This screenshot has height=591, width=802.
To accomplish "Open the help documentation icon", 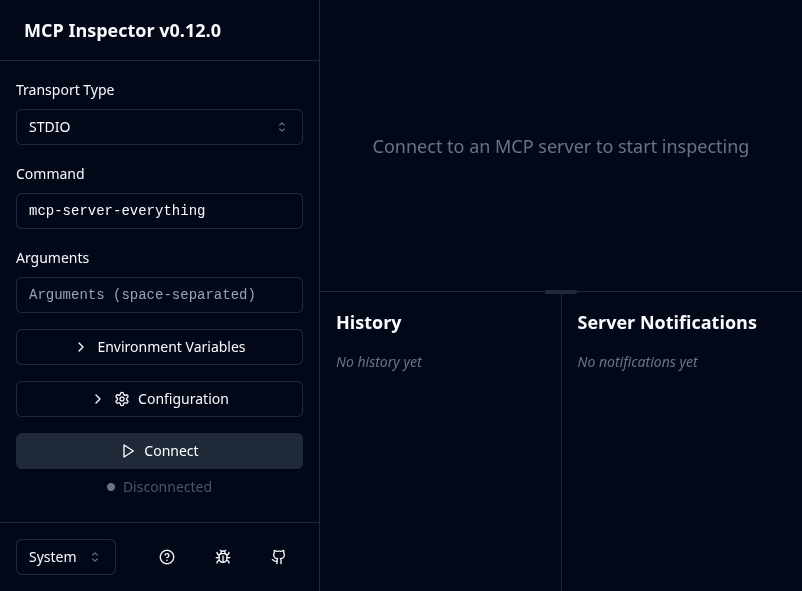I will (x=167, y=557).
